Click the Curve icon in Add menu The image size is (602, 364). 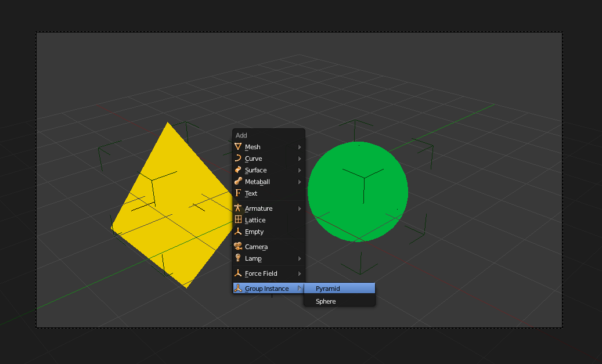[x=239, y=158]
